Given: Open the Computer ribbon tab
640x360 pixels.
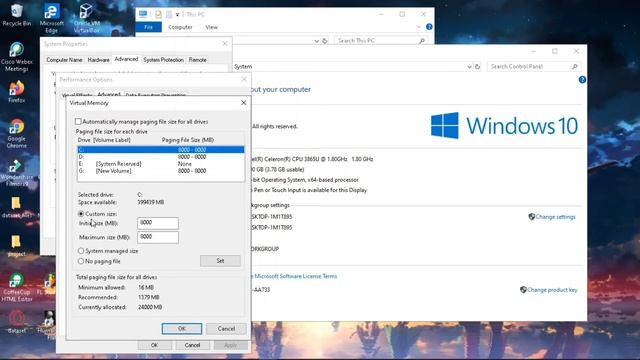Looking at the screenshot, I should tap(180, 27).
